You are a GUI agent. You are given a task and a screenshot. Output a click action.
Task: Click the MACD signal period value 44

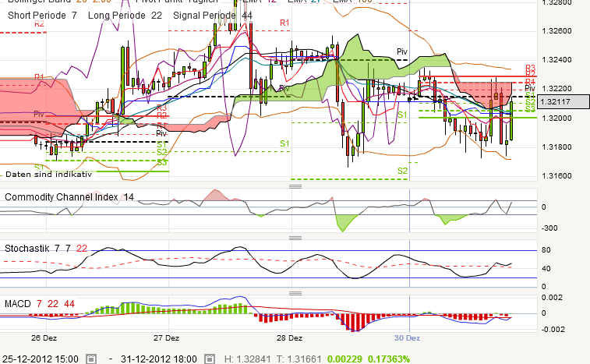click(x=69, y=302)
